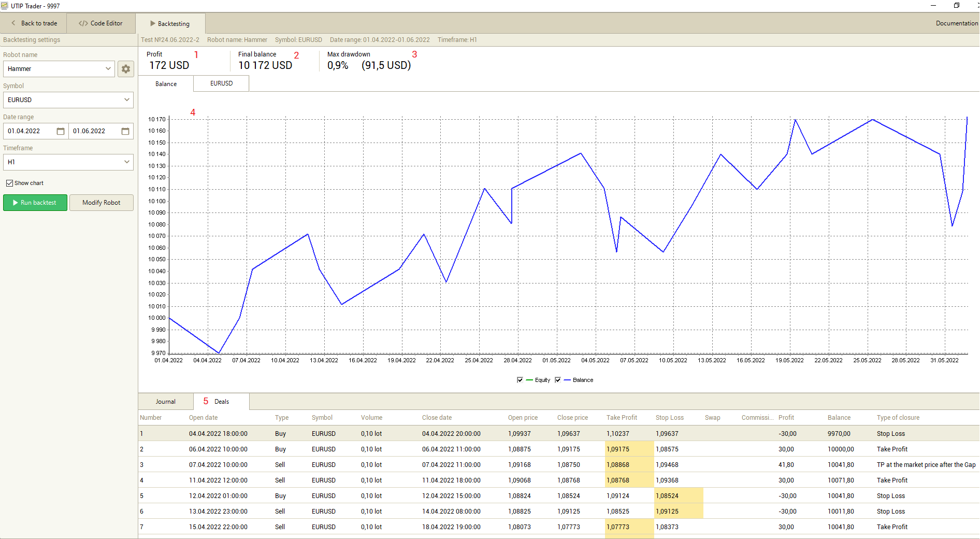This screenshot has height=539, width=980.
Task: Open the Documentation link
Action: [957, 23]
